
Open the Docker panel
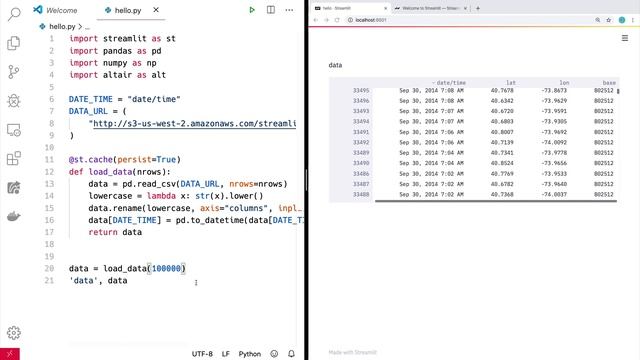tap(14, 216)
